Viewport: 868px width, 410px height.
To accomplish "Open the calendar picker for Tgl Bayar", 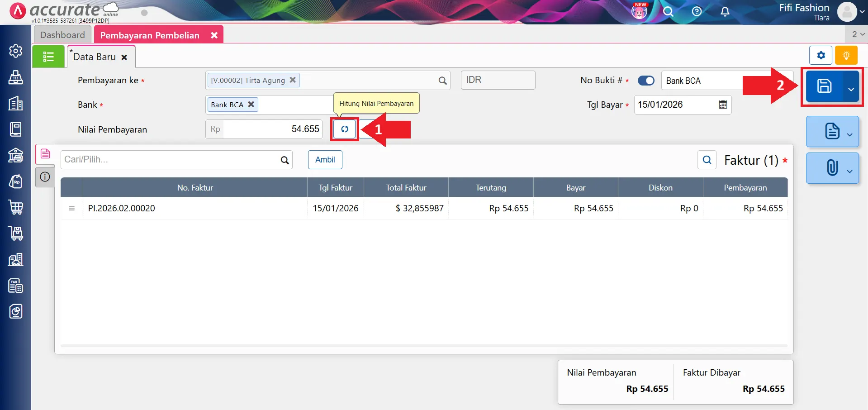I will point(723,105).
